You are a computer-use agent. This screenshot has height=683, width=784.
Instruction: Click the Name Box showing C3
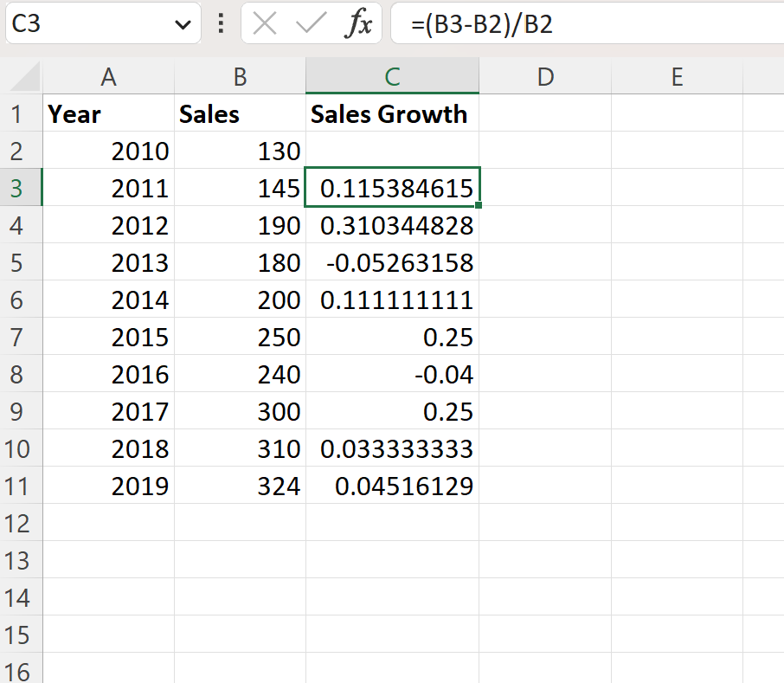click(87, 23)
